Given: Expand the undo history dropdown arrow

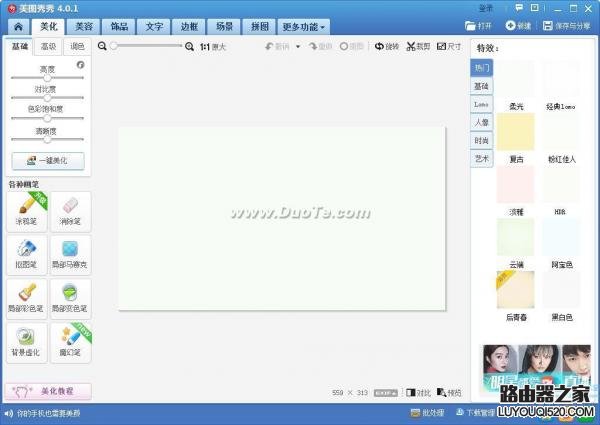Looking at the screenshot, I should [298, 47].
